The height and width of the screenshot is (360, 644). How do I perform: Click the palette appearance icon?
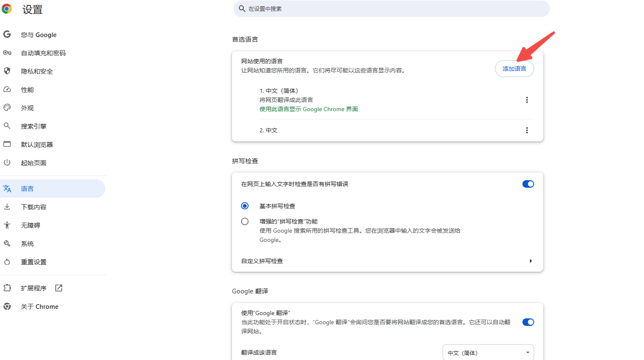pyautogui.click(x=7, y=108)
